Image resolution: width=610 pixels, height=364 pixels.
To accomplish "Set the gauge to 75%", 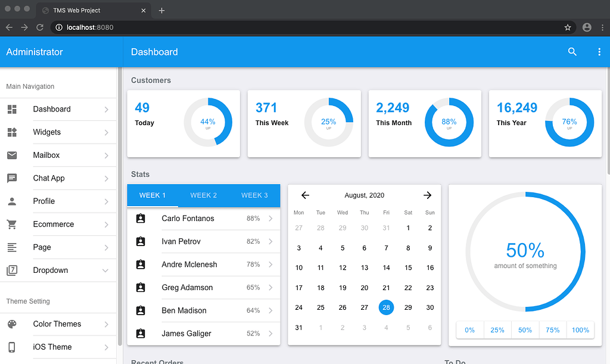I will [x=552, y=329].
